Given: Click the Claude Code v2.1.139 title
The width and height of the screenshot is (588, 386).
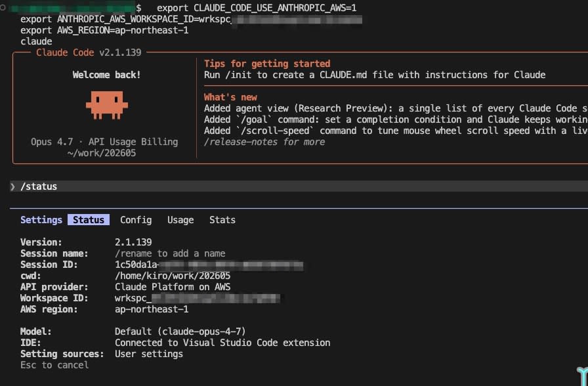Looking at the screenshot, I should [89, 53].
